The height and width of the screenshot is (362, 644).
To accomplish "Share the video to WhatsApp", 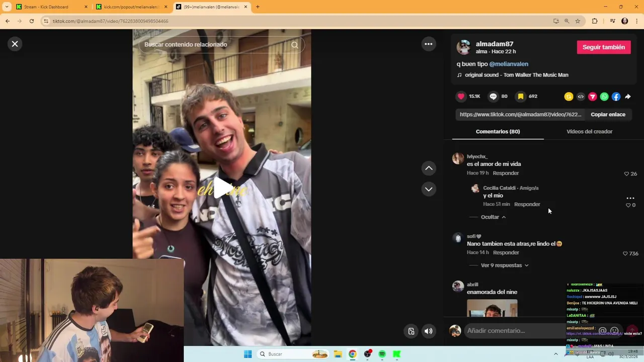I will coord(604,97).
